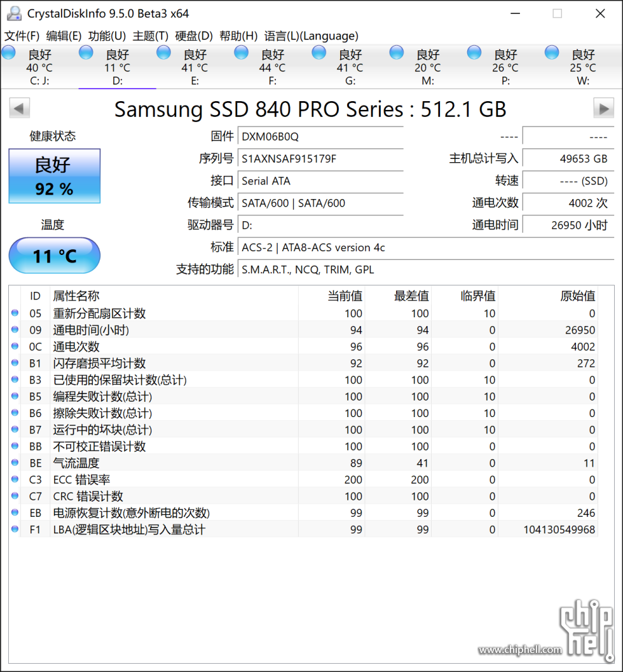This screenshot has width=623, height=672.
Task: Select the 闪存磨损平均计数 row
Action: [x=303, y=363]
